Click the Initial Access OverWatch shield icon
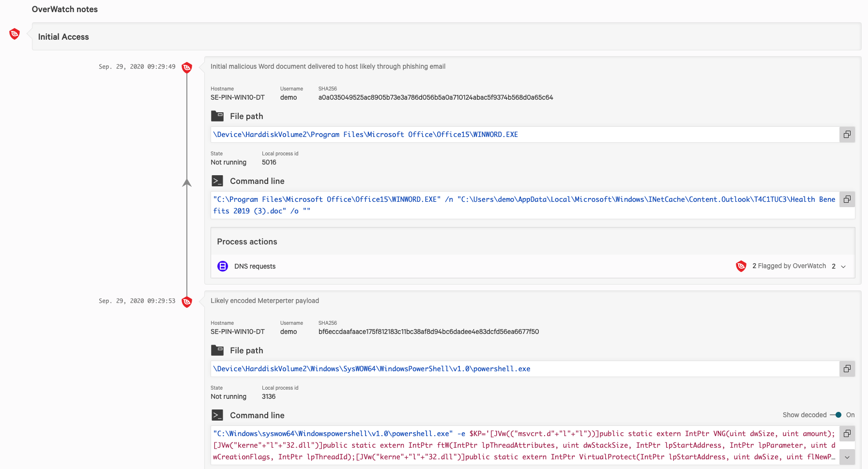Viewport: 868px width, 469px height. tap(15, 34)
